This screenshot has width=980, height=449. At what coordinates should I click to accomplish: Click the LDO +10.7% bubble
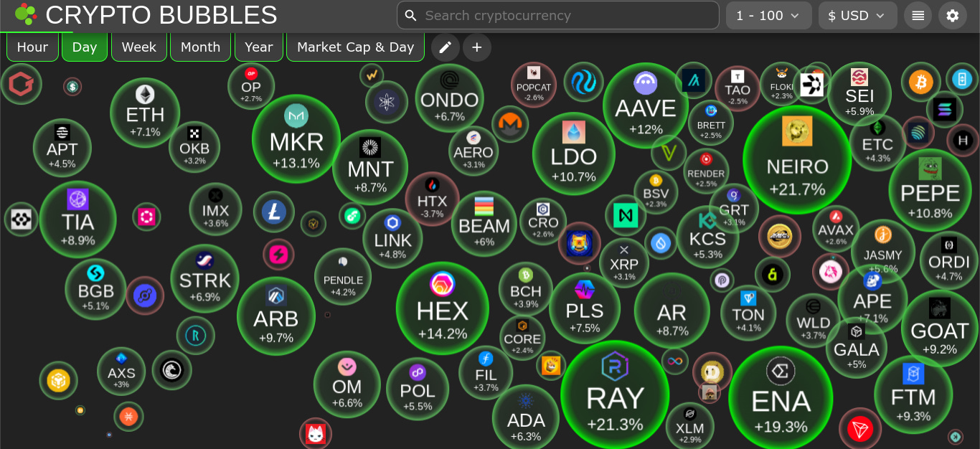[574, 153]
